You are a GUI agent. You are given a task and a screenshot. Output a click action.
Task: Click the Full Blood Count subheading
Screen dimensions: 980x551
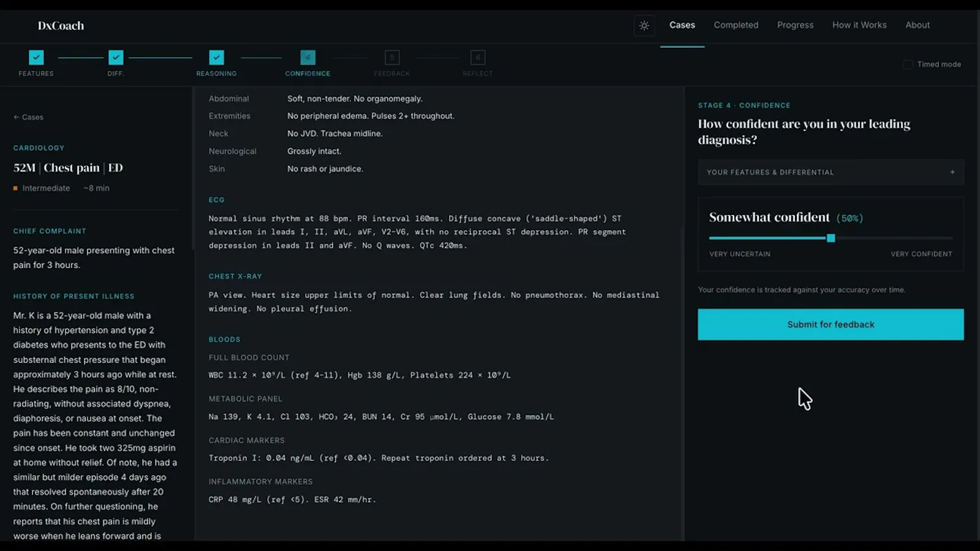249,358
